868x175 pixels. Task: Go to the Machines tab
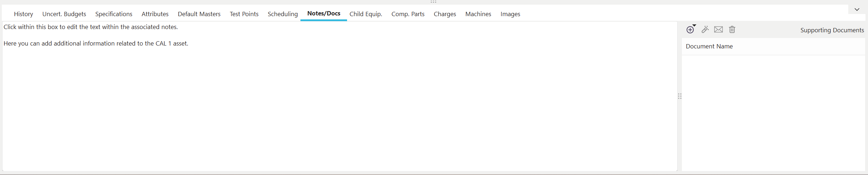point(478,14)
